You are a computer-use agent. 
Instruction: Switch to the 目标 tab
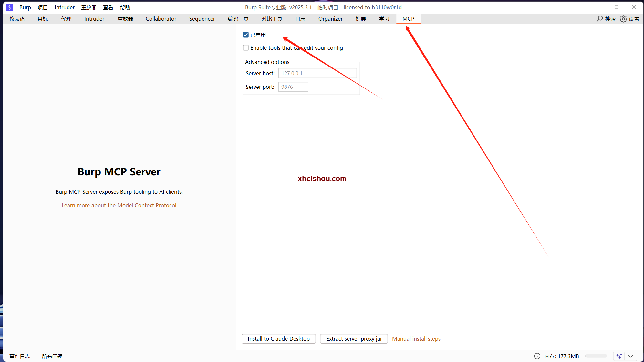(43, 19)
